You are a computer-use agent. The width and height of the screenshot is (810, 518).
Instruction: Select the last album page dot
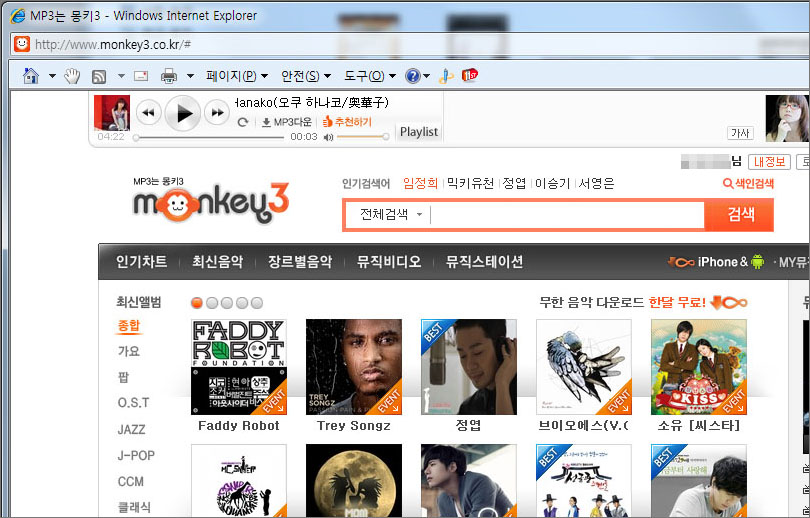[x=257, y=303]
